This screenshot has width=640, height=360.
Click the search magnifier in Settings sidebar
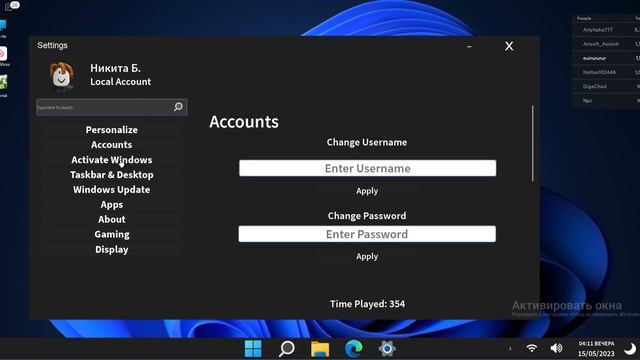[178, 107]
